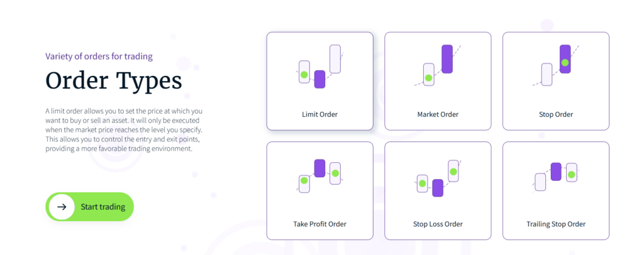This screenshot has width=644, height=255.
Task: Click the Take Profit Order candlestick icon
Action: [x=319, y=175]
